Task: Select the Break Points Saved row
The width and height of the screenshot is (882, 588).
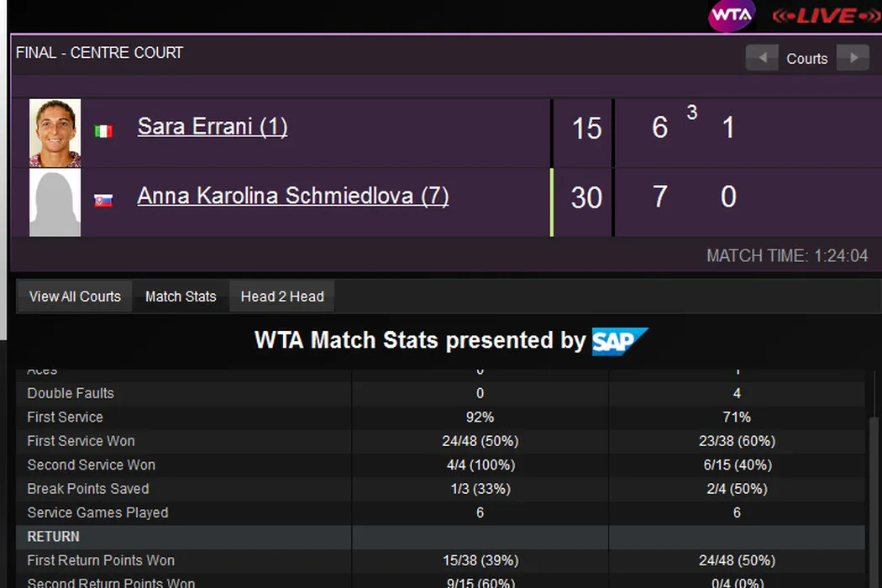Action: coord(88,489)
